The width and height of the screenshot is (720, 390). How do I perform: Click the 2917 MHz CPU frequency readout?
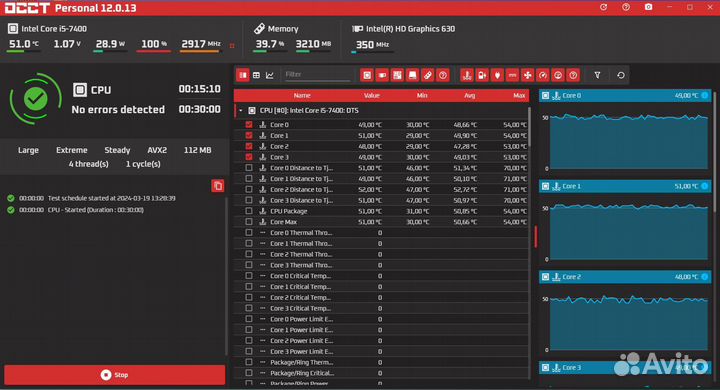pyautogui.click(x=201, y=44)
